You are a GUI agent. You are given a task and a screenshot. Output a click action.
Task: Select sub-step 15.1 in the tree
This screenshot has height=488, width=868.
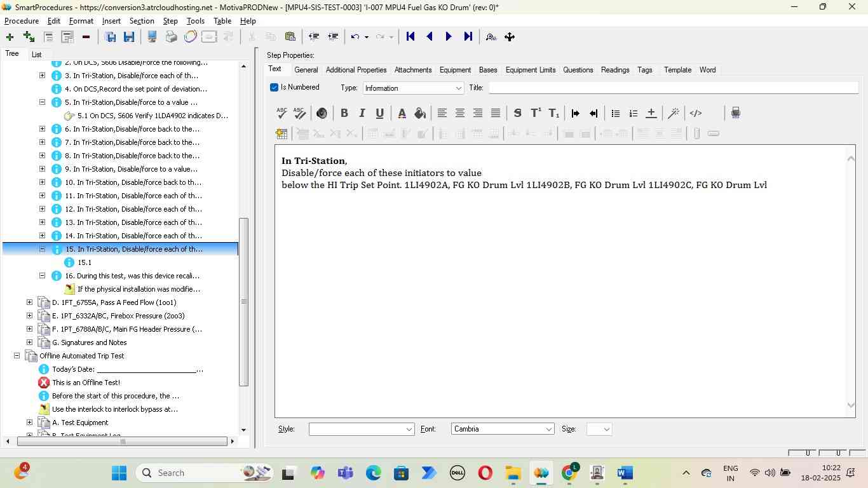[x=85, y=262]
